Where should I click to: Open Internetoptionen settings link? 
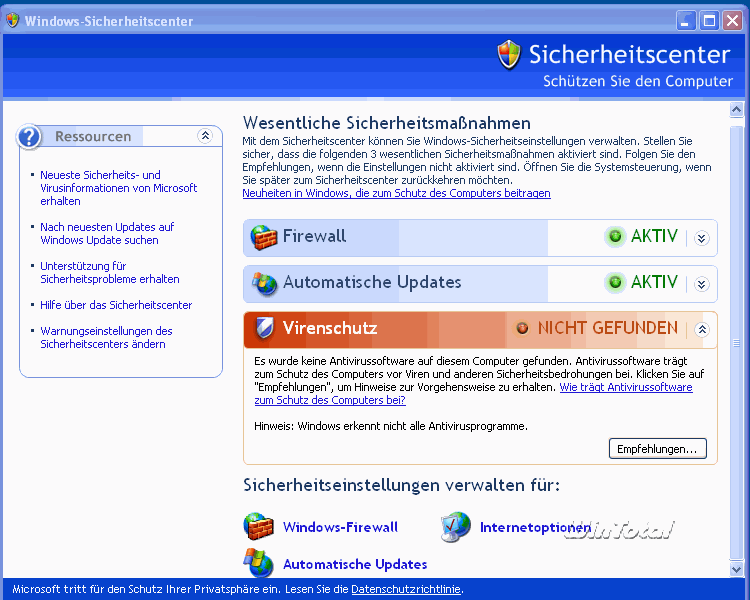tap(535, 527)
